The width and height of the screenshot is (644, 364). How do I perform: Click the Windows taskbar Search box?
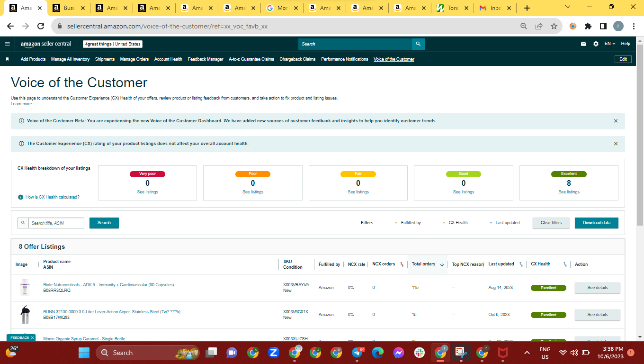148,353
